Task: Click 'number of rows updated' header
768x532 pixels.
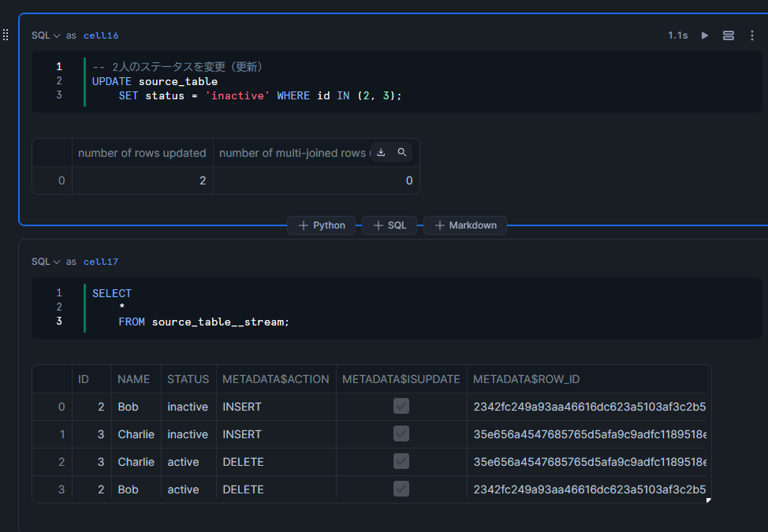Action: [x=142, y=153]
